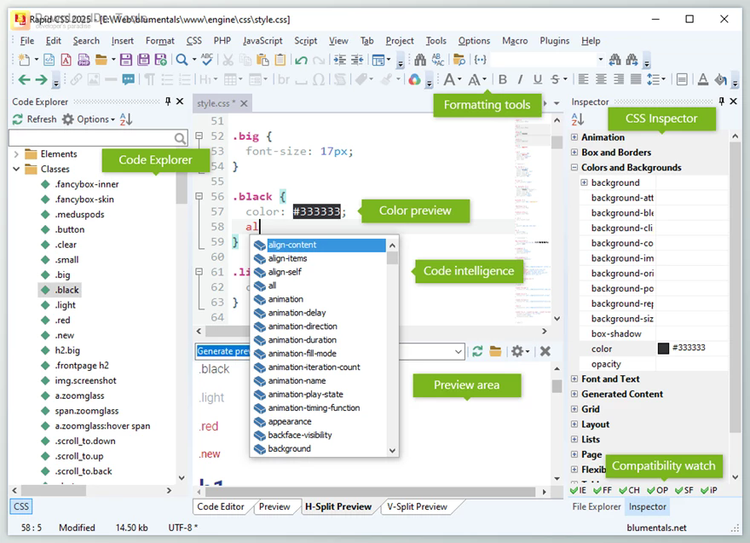Toggle Italic formatting
This screenshot has width=750, height=543.
[520, 79]
